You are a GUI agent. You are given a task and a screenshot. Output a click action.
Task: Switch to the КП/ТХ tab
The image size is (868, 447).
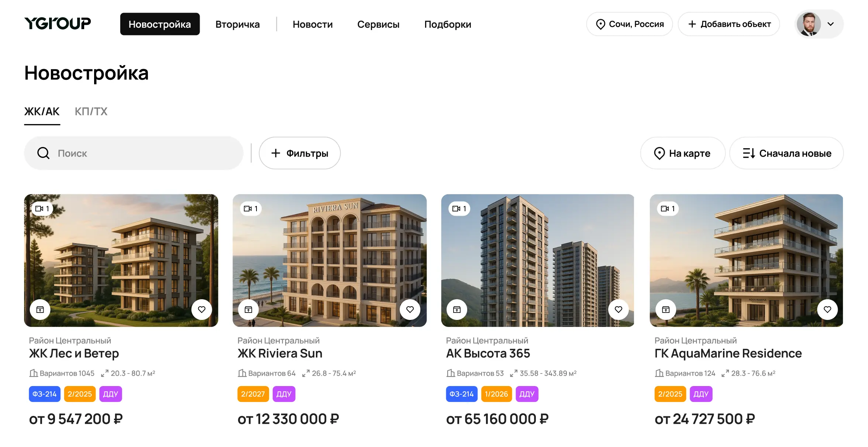coord(91,112)
